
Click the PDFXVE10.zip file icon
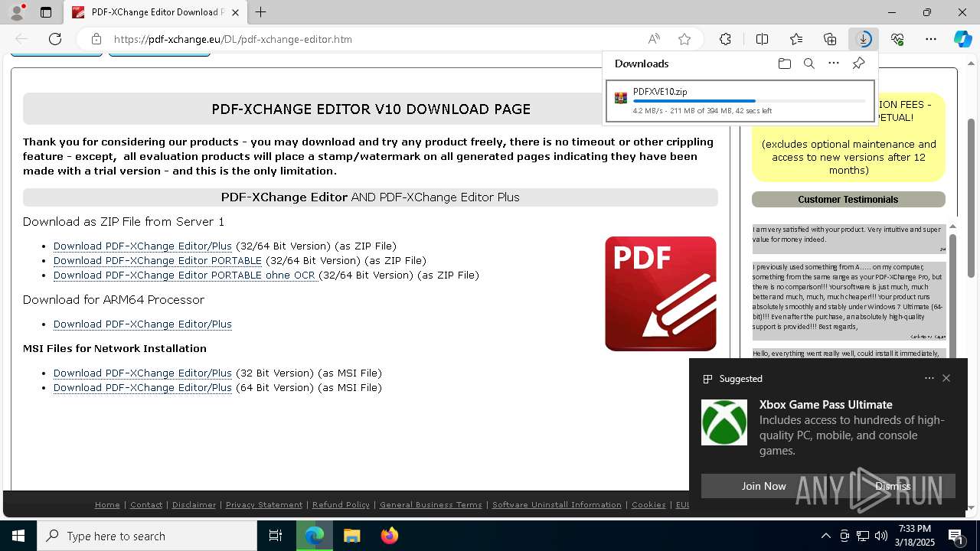621,98
